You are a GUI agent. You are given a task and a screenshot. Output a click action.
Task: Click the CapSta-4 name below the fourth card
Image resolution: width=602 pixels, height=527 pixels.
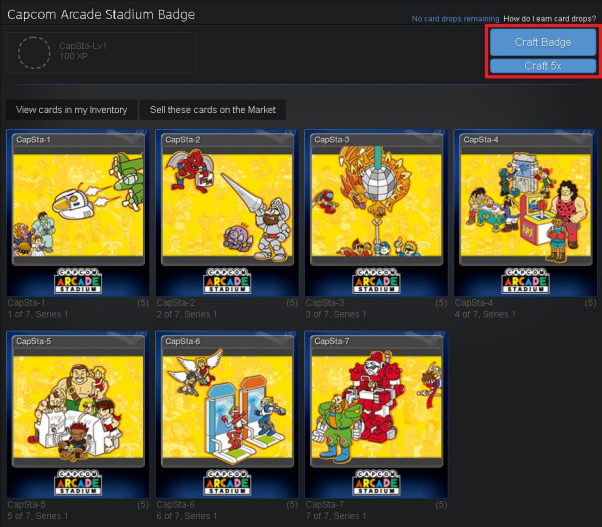pyautogui.click(x=473, y=303)
